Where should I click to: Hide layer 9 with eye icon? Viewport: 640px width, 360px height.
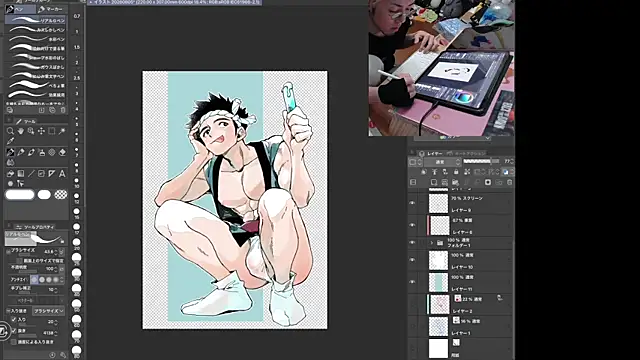pyautogui.click(x=412, y=203)
